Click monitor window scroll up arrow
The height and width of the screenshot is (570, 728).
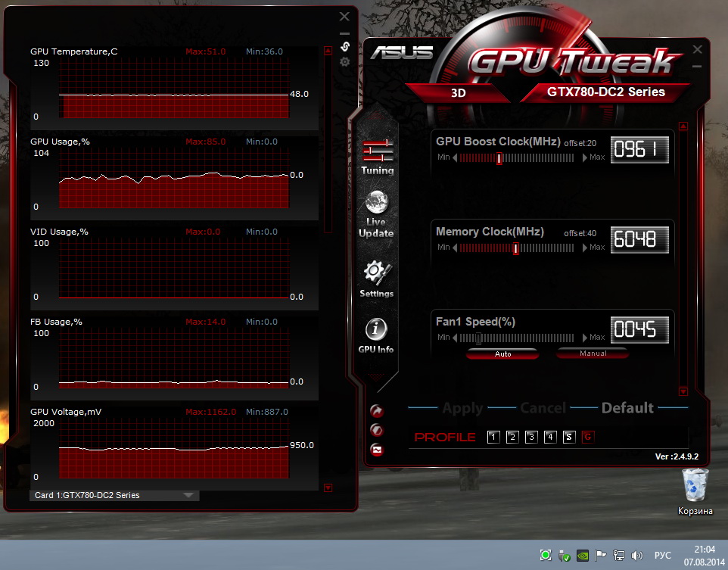point(328,50)
